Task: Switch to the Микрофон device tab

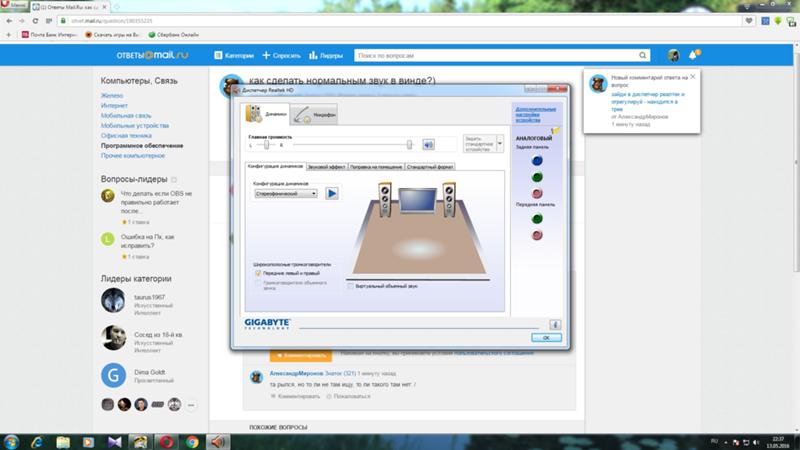Action: tap(314, 115)
